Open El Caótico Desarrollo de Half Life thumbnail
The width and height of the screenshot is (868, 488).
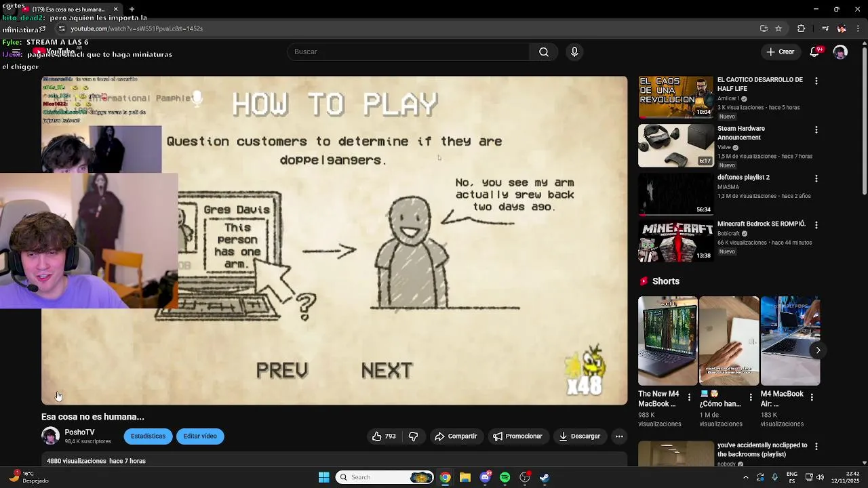tap(676, 97)
